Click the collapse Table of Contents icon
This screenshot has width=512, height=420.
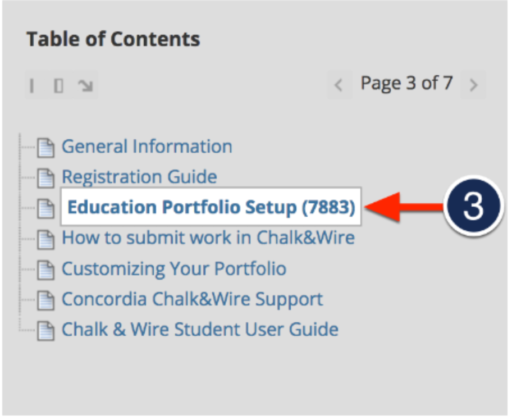31,84
